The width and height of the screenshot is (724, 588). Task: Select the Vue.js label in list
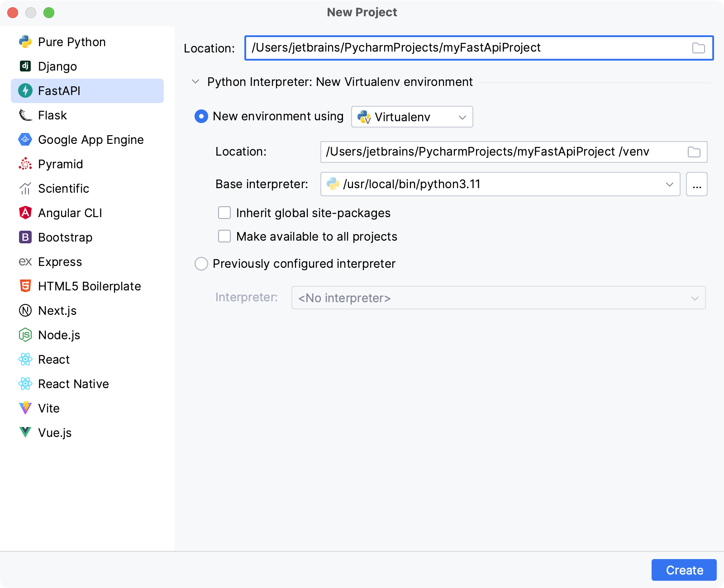[x=55, y=433]
